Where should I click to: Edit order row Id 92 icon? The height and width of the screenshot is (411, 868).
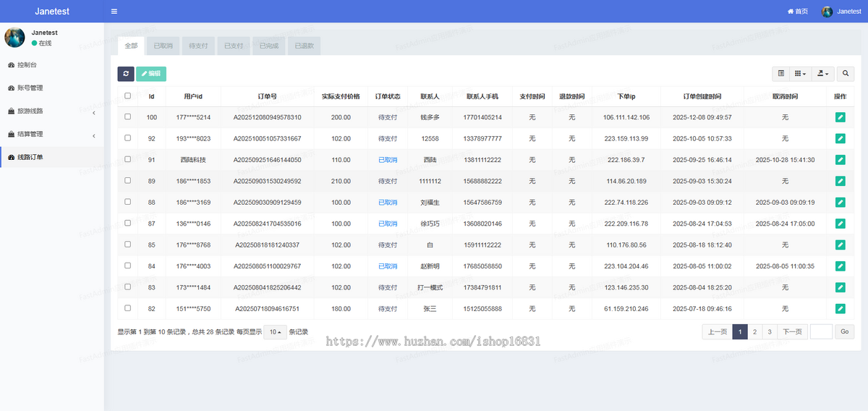[840, 138]
